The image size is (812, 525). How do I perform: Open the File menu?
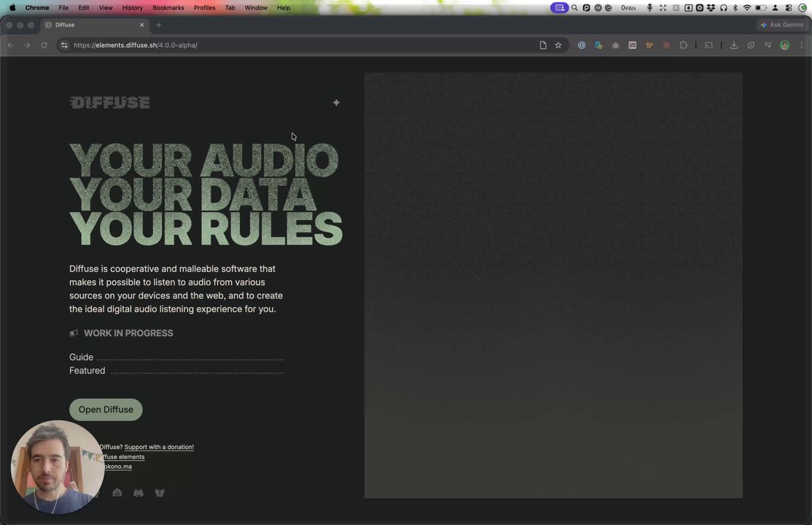(63, 8)
